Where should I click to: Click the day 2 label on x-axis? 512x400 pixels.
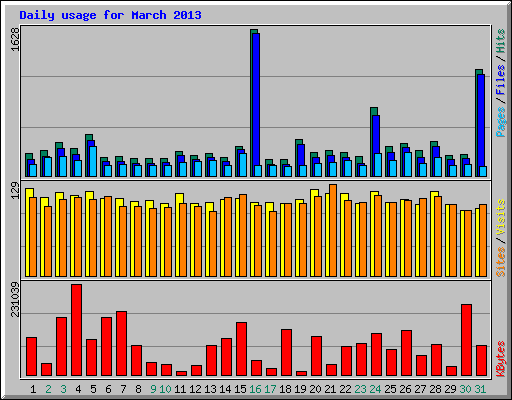click(48, 389)
